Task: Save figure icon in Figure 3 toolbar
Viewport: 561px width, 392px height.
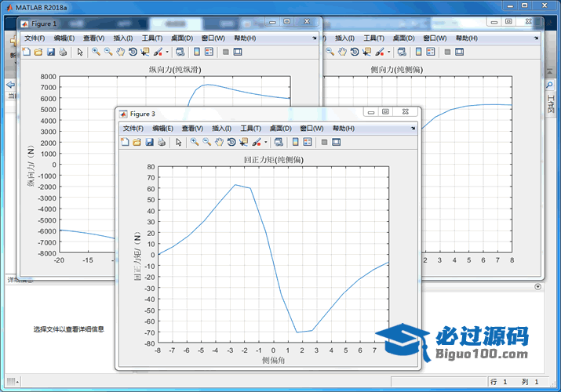Action: [149, 142]
